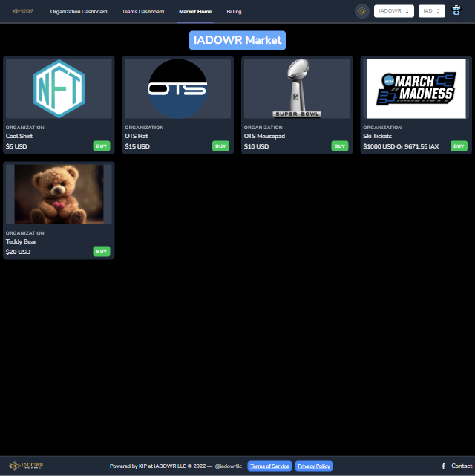Go to the Organization Dashboard tab
The image size is (475, 476).
click(x=79, y=12)
